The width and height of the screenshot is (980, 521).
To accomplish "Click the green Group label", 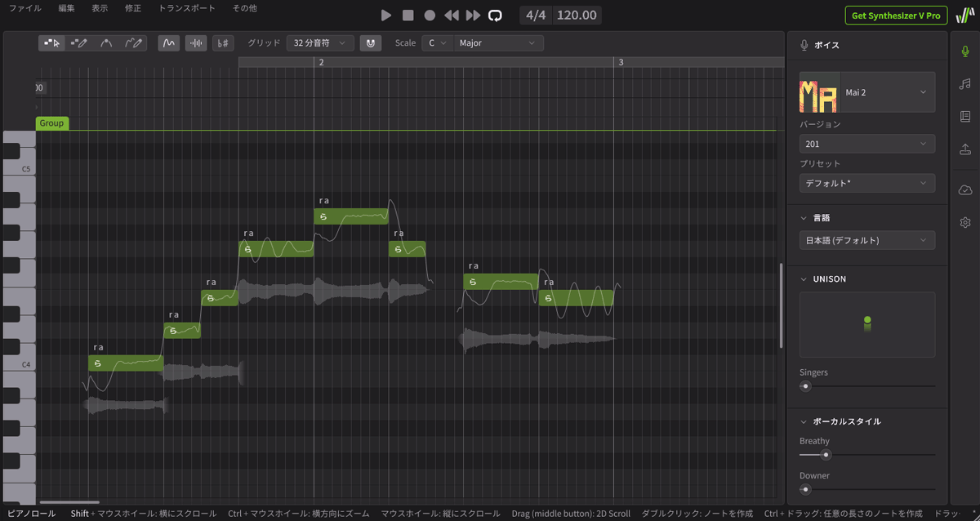I will point(51,123).
